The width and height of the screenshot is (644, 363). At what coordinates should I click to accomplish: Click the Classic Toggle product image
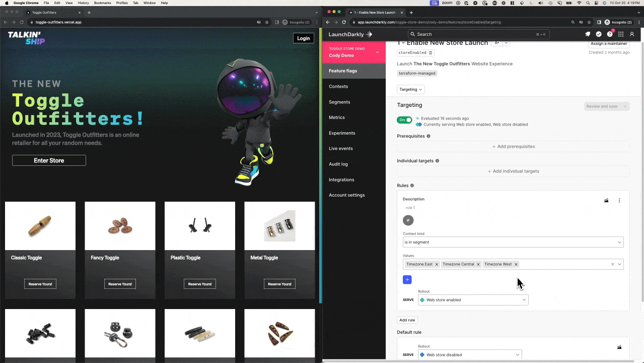[40, 226]
